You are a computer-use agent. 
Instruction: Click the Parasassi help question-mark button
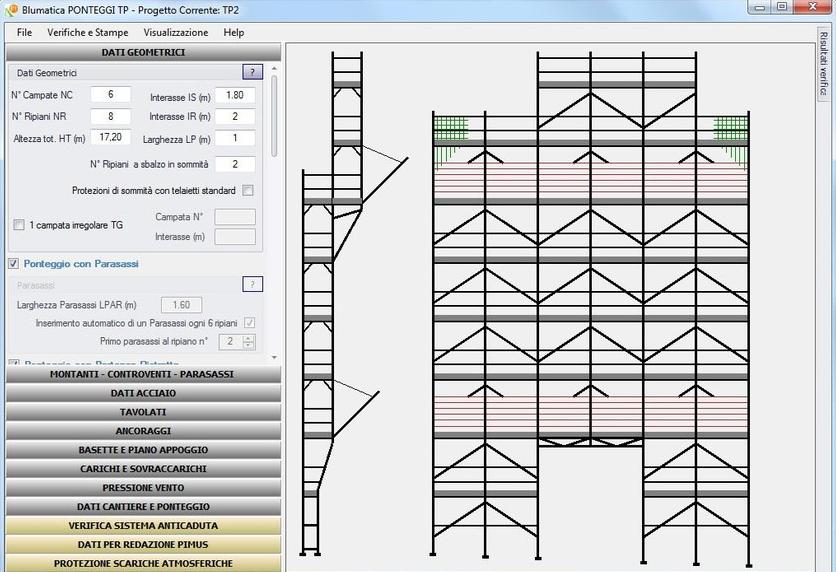point(252,285)
